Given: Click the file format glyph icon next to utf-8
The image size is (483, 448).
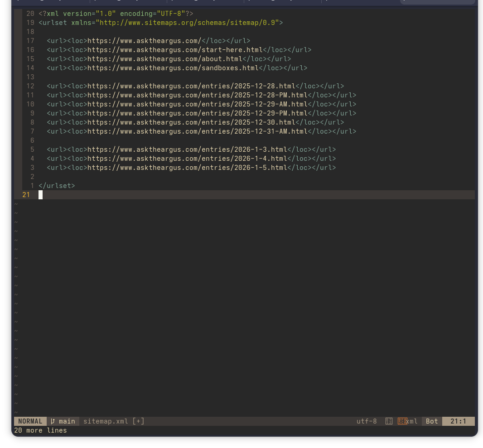Looking at the screenshot, I should click(389, 421).
